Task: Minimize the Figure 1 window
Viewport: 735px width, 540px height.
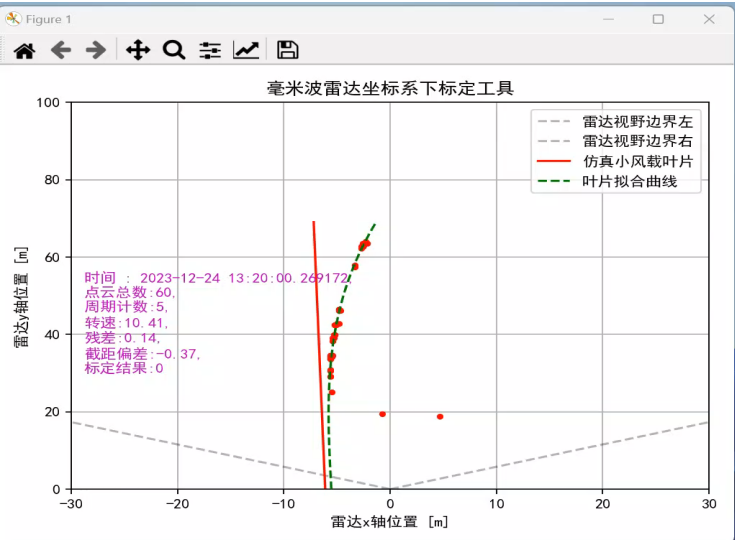Action: [608, 19]
